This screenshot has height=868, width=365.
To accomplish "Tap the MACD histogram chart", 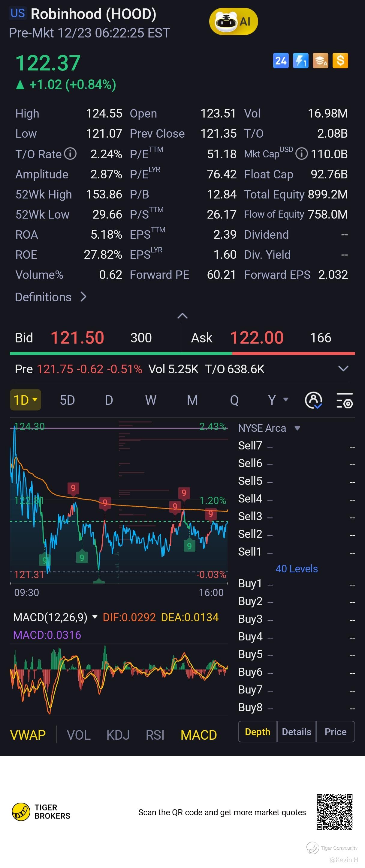I will click(x=119, y=679).
